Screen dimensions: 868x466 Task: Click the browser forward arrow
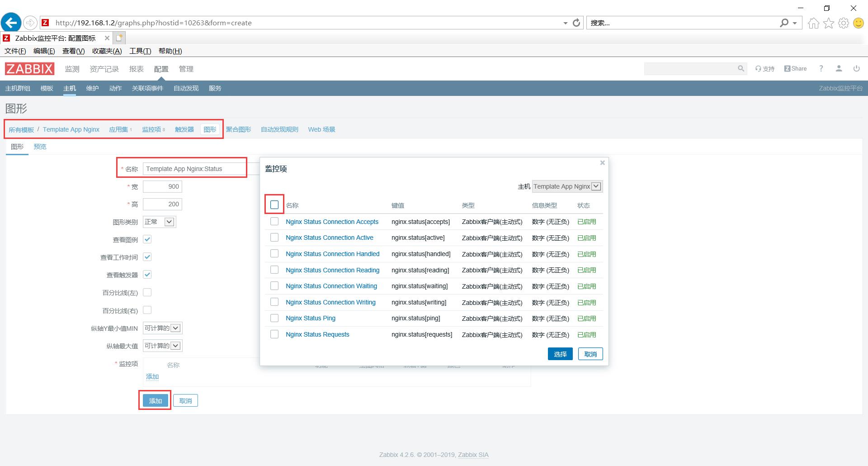coord(30,23)
